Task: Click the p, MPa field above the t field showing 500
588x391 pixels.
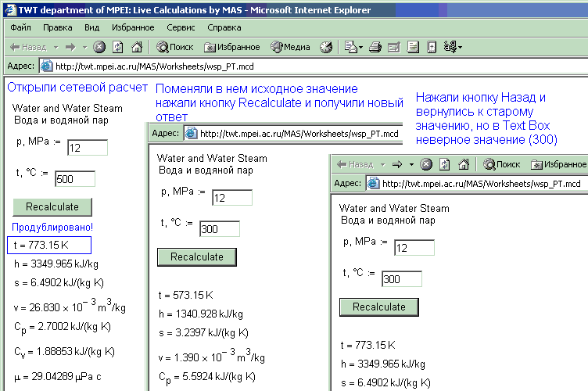Action: 88,147
